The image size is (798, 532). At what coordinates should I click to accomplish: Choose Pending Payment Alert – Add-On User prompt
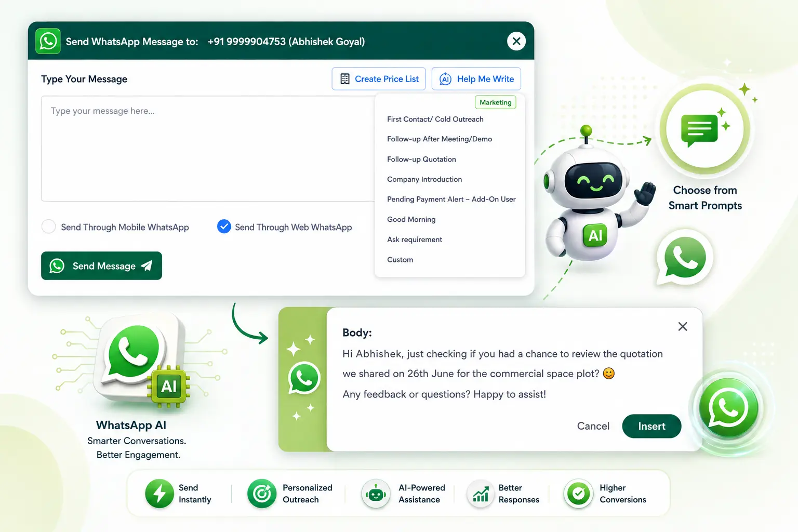pyautogui.click(x=451, y=199)
